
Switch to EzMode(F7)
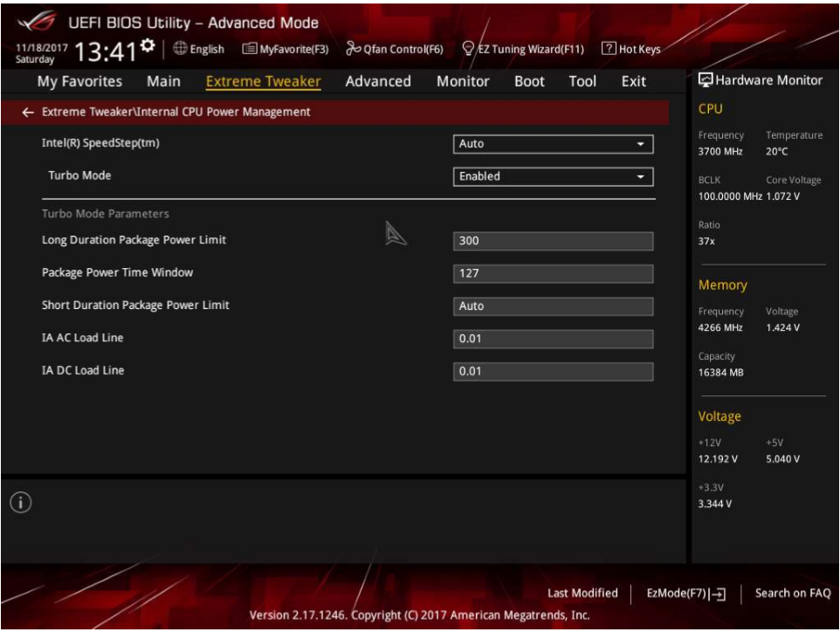click(677, 594)
